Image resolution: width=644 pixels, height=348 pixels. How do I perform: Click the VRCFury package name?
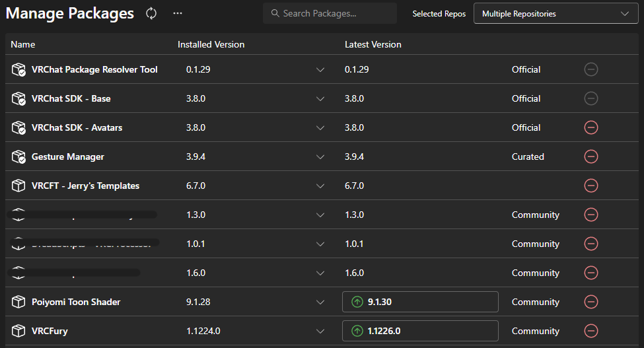click(50, 331)
